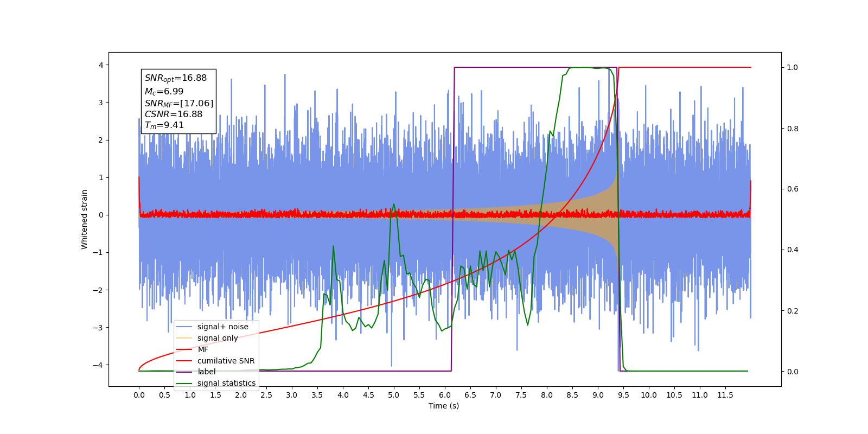Click the 'Whitened strain' y-axis label
868x434 pixels.
(x=85, y=219)
